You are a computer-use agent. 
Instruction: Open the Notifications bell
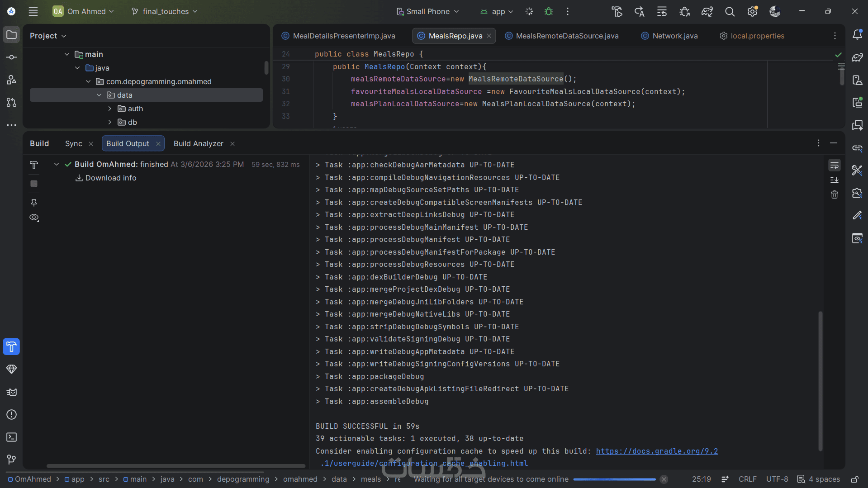click(x=857, y=35)
